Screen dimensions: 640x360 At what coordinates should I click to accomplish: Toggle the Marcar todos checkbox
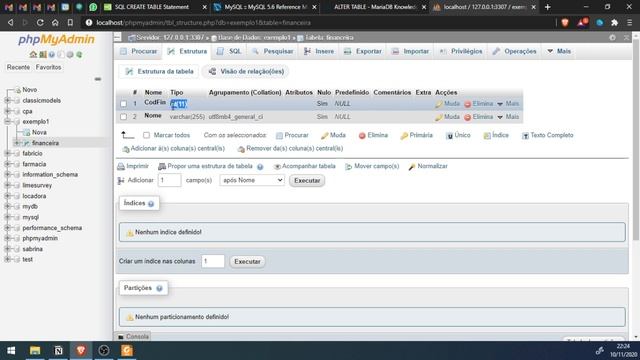pyautogui.click(x=146, y=135)
